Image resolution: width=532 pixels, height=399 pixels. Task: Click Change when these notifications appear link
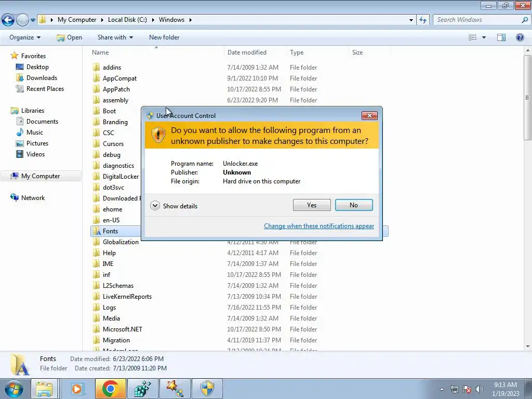pyautogui.click(x=319, y=226)
